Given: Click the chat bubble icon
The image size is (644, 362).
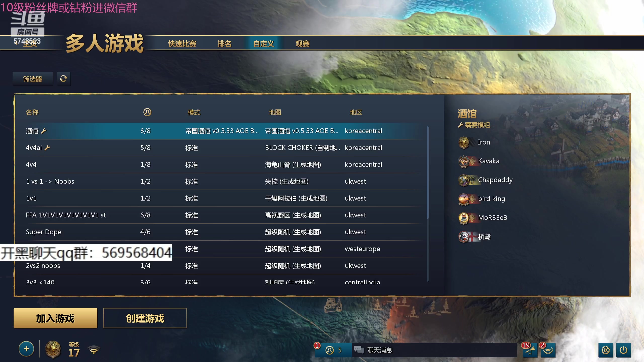Looking at the screenshot, I should click(x=359, y=350).
